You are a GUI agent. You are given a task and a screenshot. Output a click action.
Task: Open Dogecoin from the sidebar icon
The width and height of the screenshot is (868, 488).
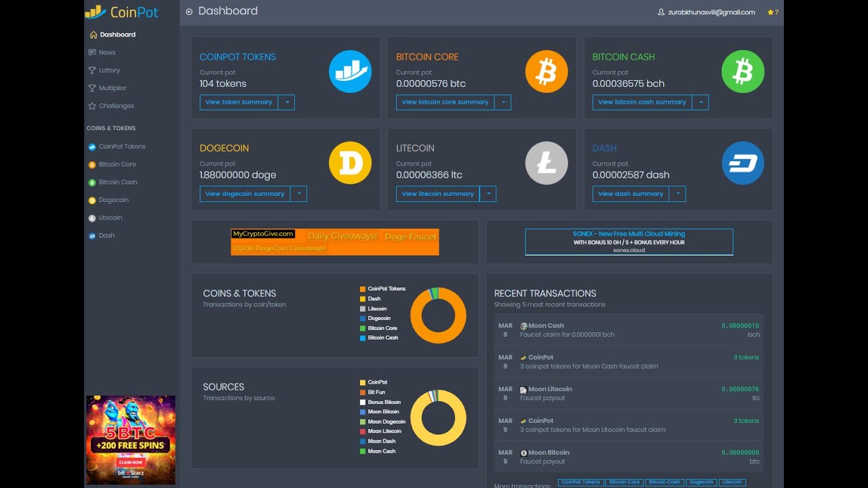pyautogui.click(x=92, y=200)
